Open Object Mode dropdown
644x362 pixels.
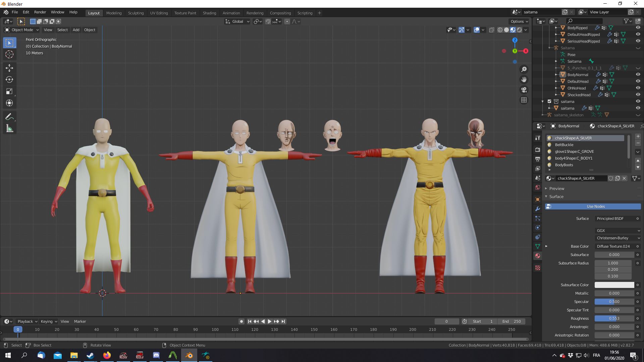tap(22, 30)
